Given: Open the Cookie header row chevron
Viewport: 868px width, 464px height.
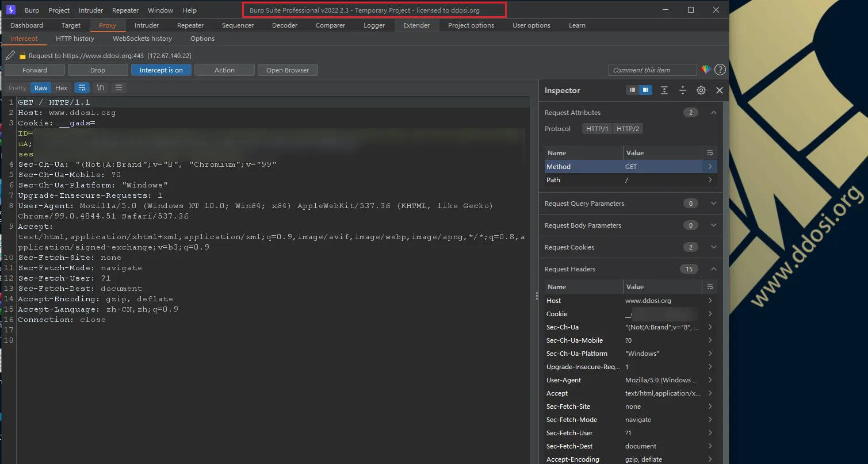Looking at the screenshot, I should pyautogui.click(x=710, y=314).
